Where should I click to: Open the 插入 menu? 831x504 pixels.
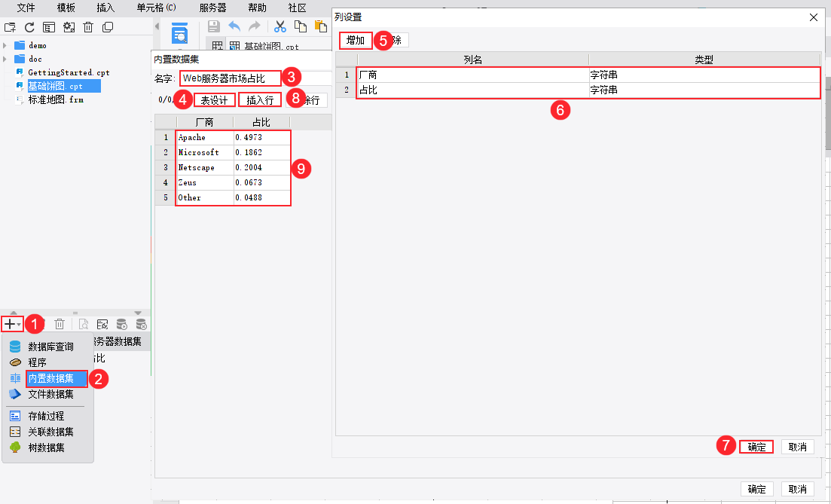click(105, 8)
